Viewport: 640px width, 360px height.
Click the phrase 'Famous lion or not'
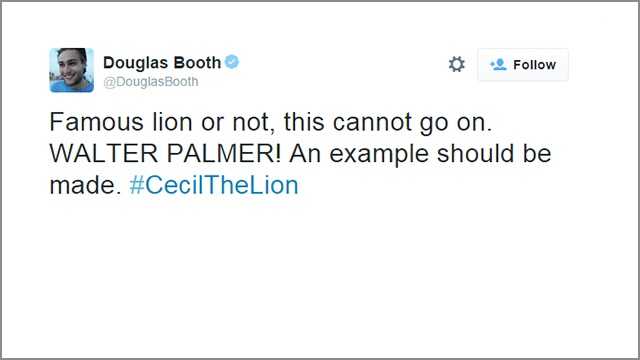(x=162, y=122)
